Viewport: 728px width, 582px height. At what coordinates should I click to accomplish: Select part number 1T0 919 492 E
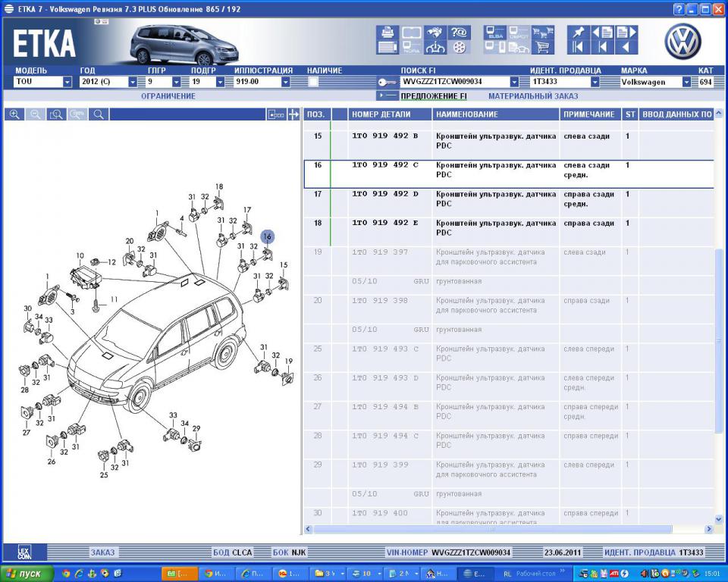tap(385, 223)
